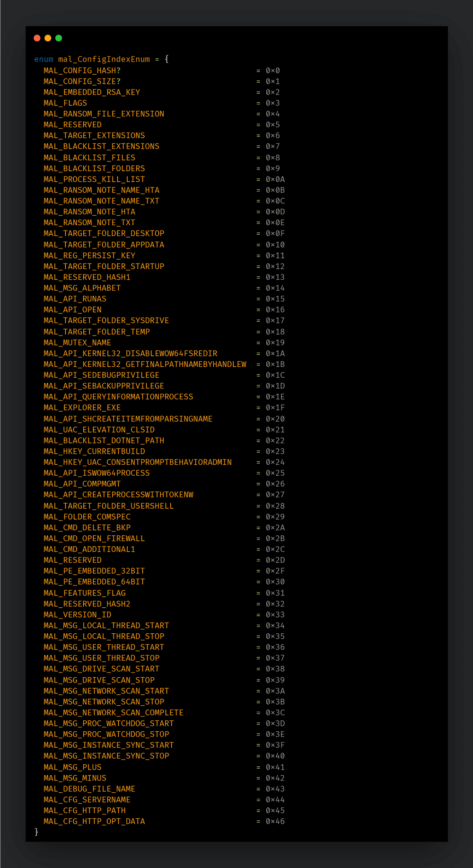
Task: Click MAL_REG_PERSIST_KEY entry
Action: (89, 256)
